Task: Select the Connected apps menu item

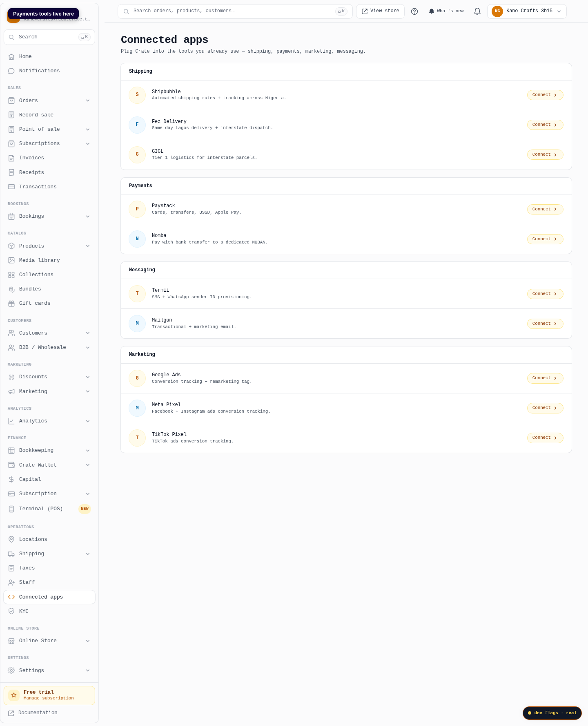Action: (x=49, y=597)
